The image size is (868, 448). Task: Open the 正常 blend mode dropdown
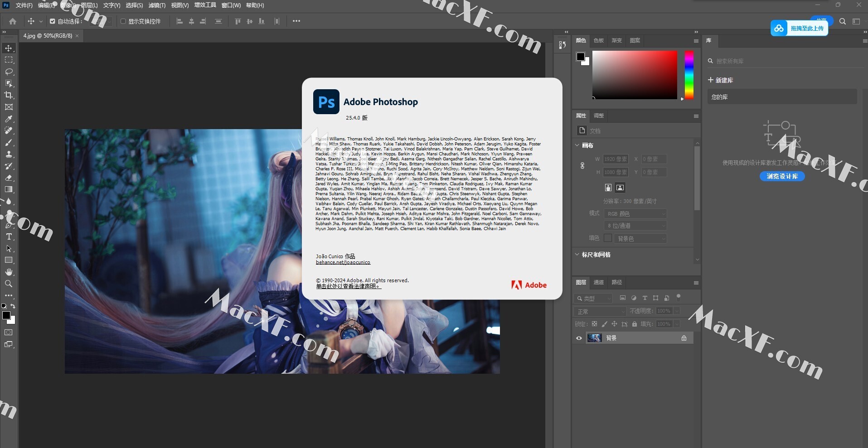click(x=601, y=311)
